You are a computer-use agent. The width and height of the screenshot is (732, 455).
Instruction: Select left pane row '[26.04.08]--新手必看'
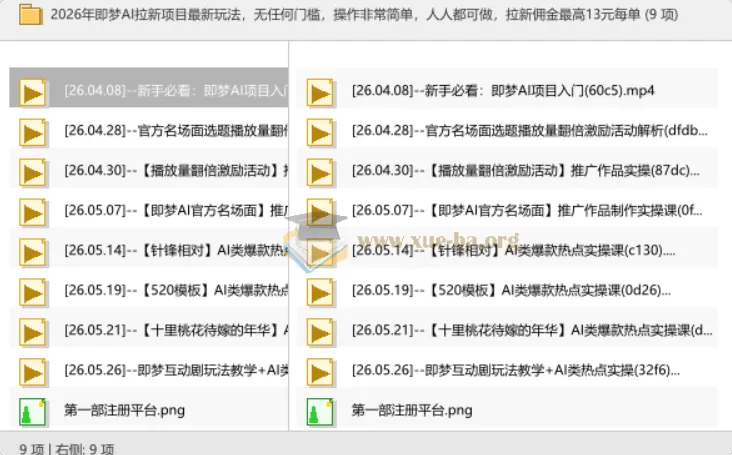148,88
